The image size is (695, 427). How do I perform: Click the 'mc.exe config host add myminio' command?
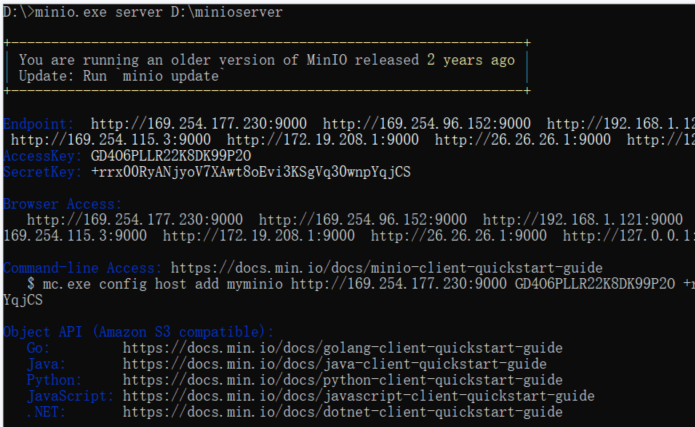[x=163, y=284]
